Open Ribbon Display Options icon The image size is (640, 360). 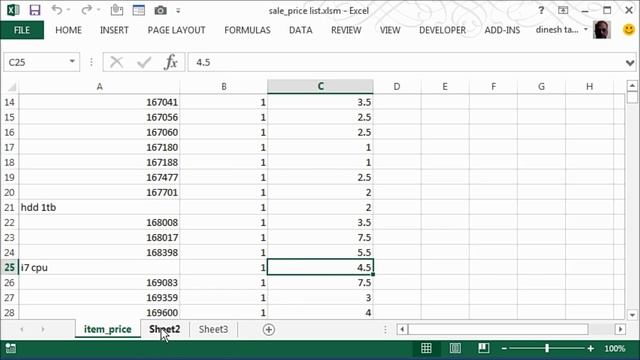(x=563, y=10)
